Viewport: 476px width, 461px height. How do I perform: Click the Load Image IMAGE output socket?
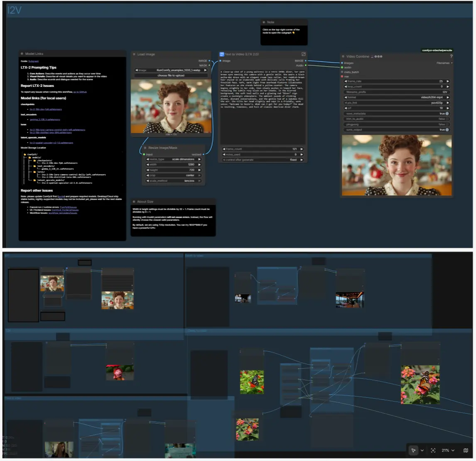209,61
